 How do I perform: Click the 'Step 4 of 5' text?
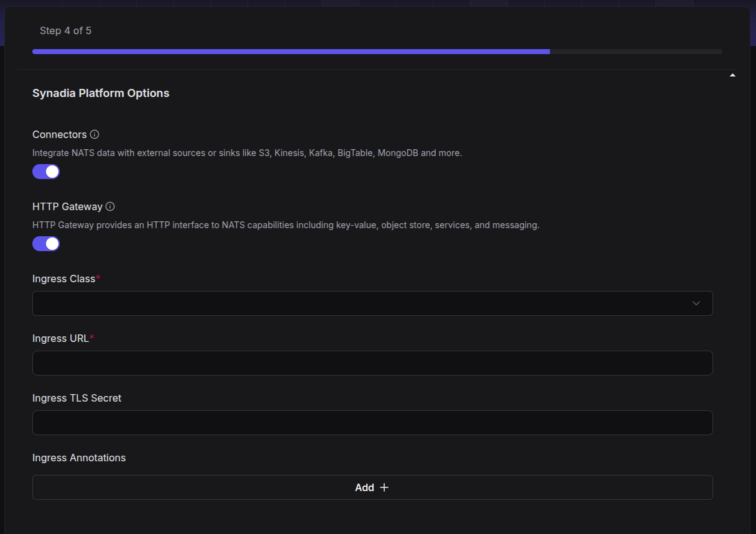tap(65, 30)
